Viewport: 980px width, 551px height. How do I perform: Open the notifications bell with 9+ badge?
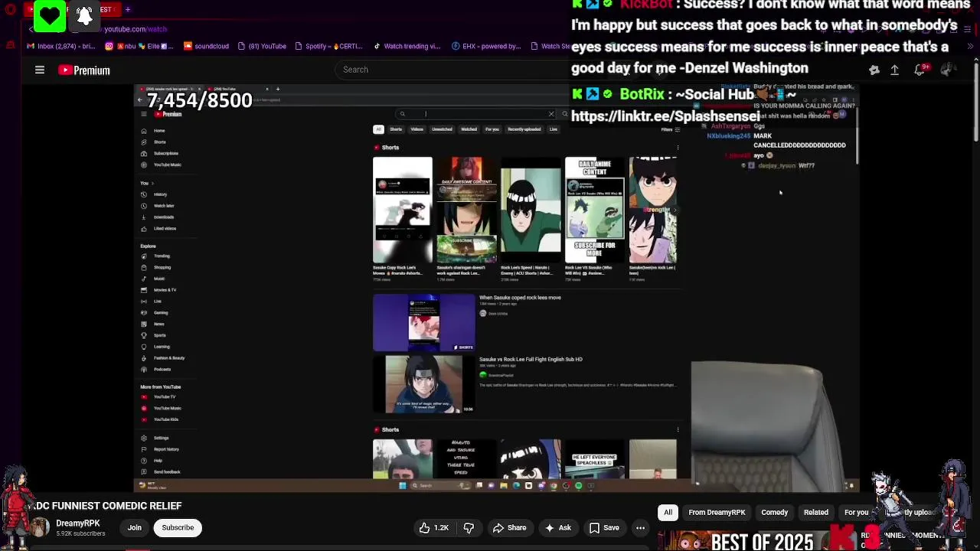[921, 70]
